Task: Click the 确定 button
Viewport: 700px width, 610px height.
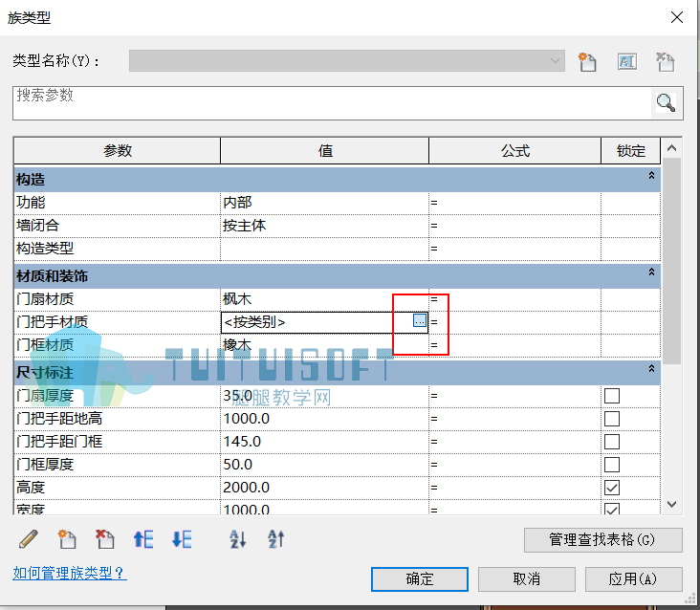Action: [x=420, y=579]
